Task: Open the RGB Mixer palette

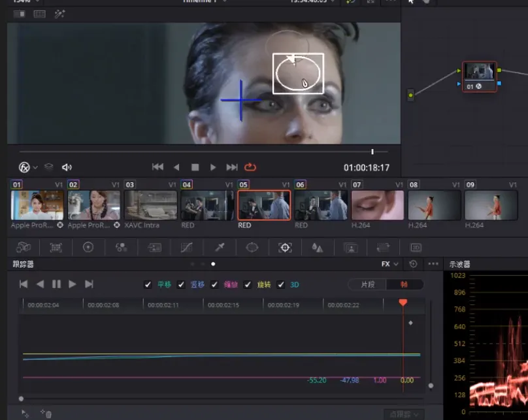Action: (121, 248)
